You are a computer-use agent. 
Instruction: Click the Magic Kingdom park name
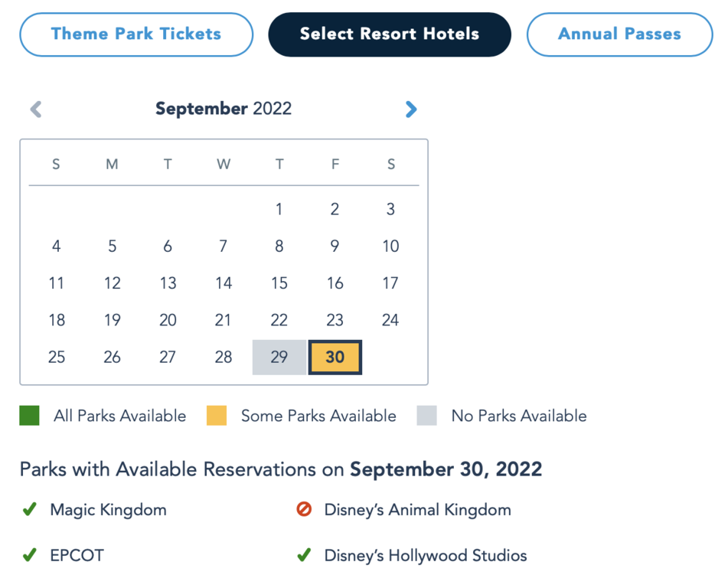[x=108, y=510]
